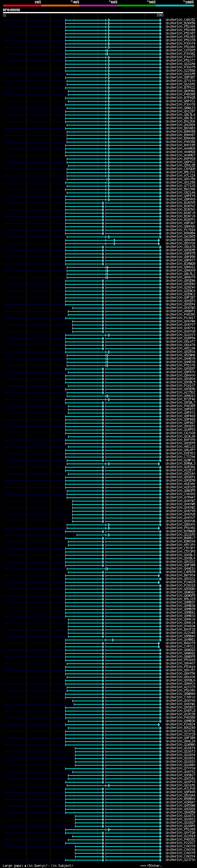Screen dimensions: 197x868
Task: Click the BP049896 query label
Action: (x=11, y=10)
